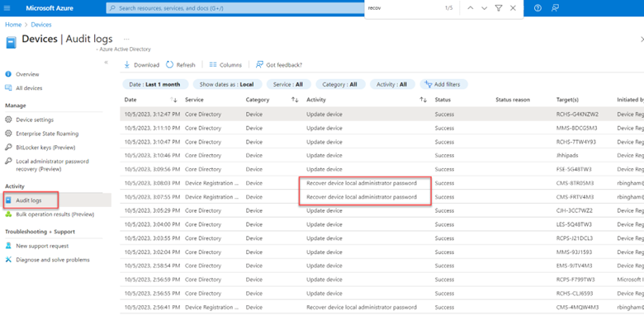This screenshot has height=315, width=644.
Task: Click the Microsoft Azure logo text
Action: pyautogui.click(x=50, y=8)
